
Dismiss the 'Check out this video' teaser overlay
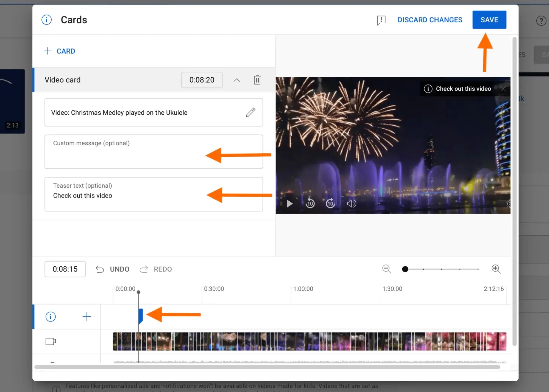tap(503, 89)
